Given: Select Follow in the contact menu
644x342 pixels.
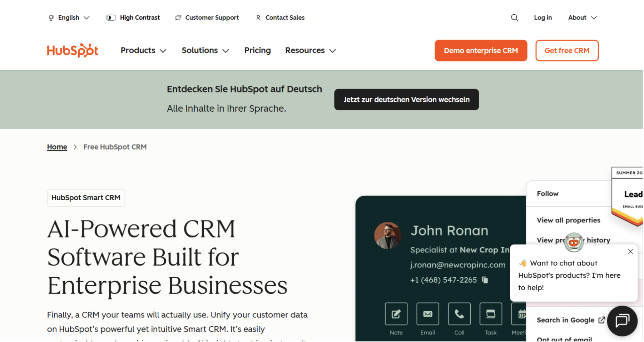Looking at the screenshot, I should point(548,193).
